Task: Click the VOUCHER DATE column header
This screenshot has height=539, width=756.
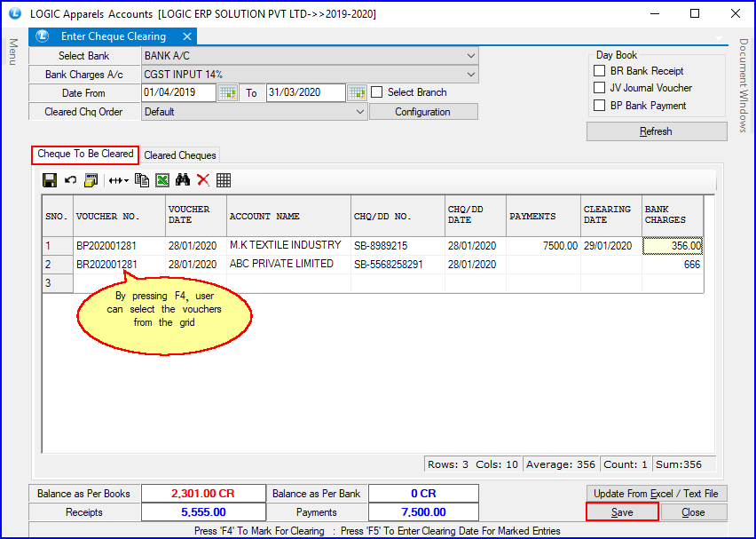Action: click(x=196, y=215)
